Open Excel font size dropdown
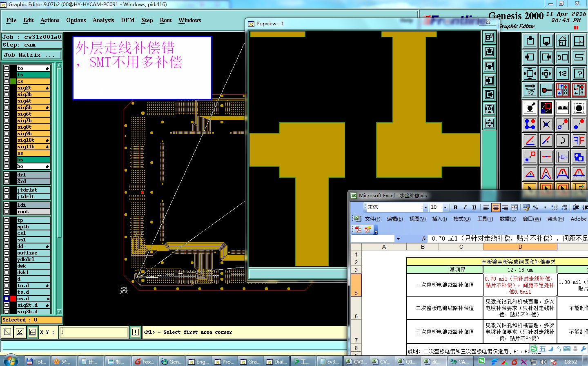Image resolution: width=588 pixels, height=366 pixels. (445, 208)
